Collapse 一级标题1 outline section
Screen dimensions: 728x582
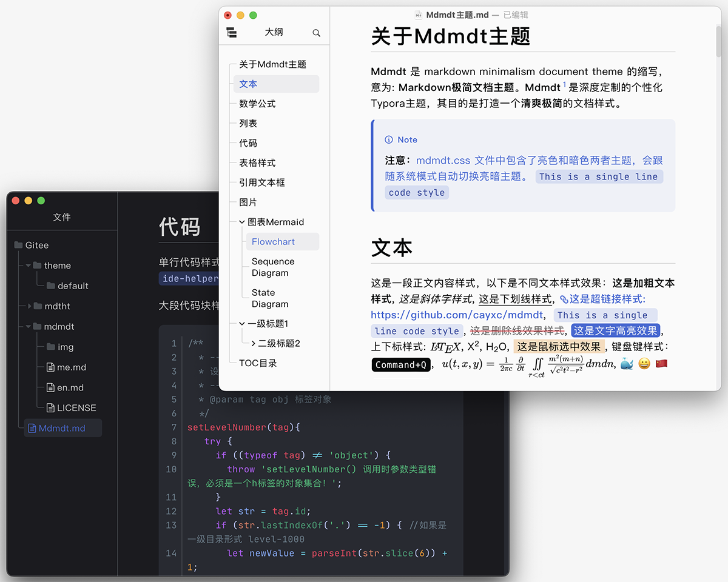(242, 324)
